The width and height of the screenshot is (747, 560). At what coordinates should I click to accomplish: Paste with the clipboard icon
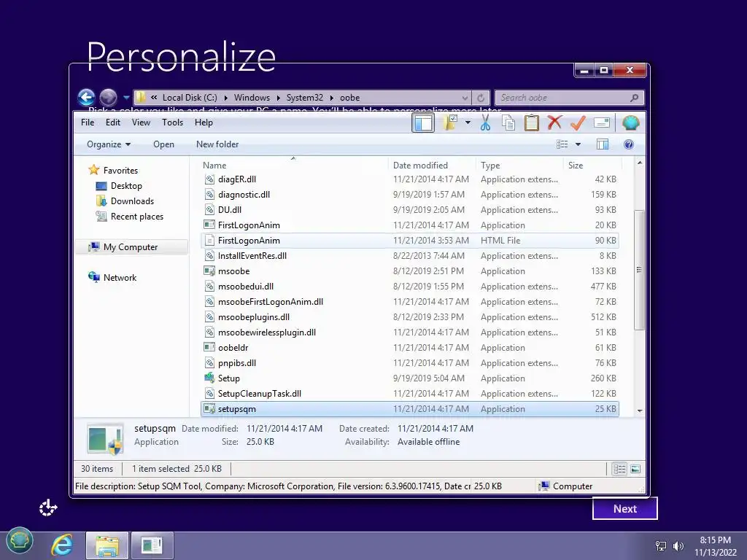pos(531,122)
